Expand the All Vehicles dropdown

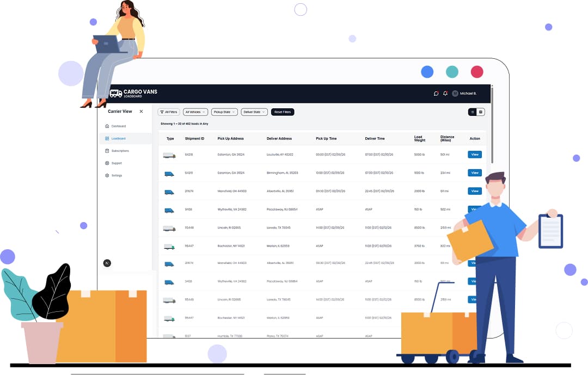[195, 112]
